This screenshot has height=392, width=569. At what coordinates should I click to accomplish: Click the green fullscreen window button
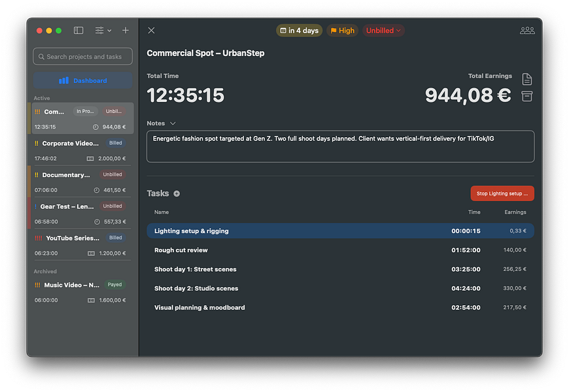point(58,31)
